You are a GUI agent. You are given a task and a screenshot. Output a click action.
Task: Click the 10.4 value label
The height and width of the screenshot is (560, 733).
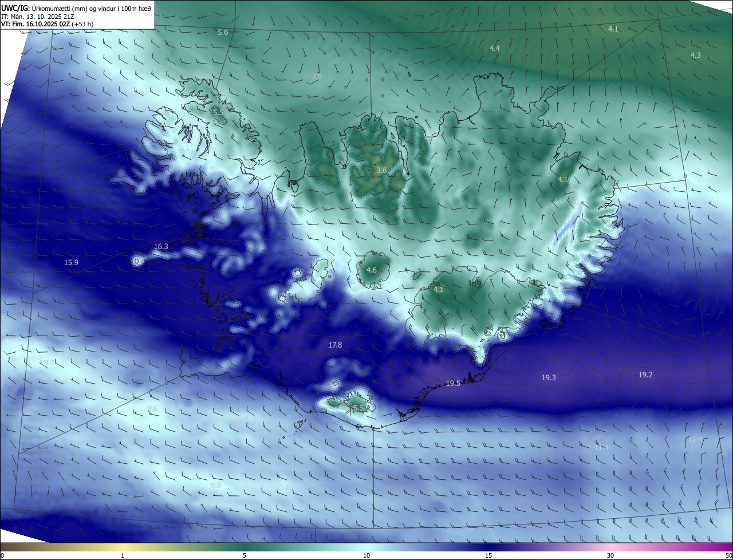241,418
